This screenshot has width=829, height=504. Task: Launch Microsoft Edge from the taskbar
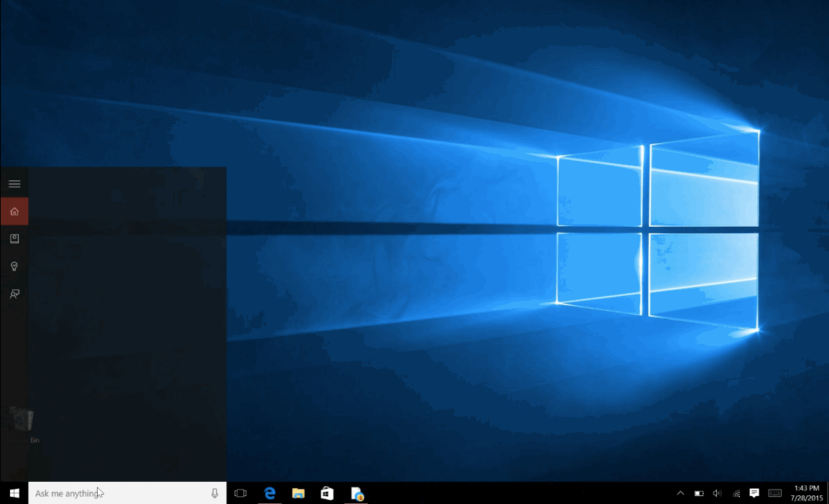[x=269, y=493]
